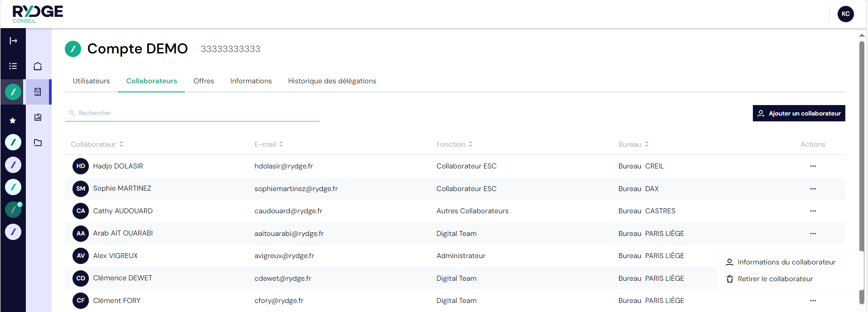Select the account with the verified check badge

point(13,210)
